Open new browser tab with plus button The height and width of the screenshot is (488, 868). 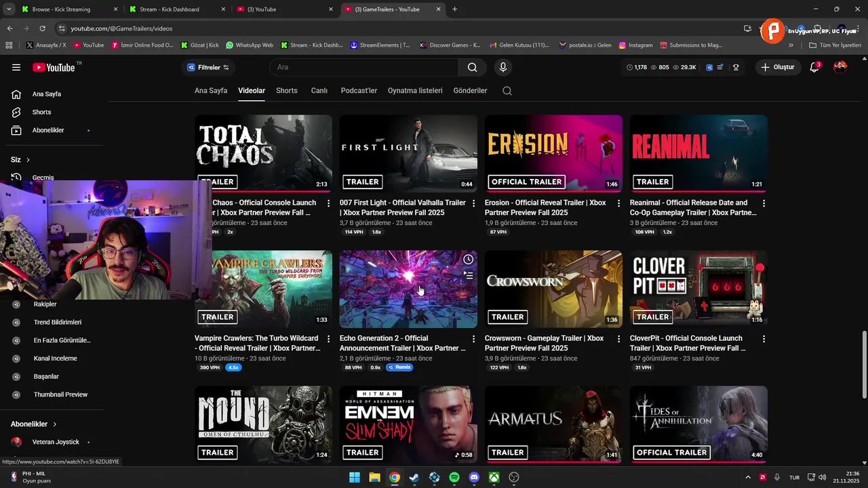454,9
